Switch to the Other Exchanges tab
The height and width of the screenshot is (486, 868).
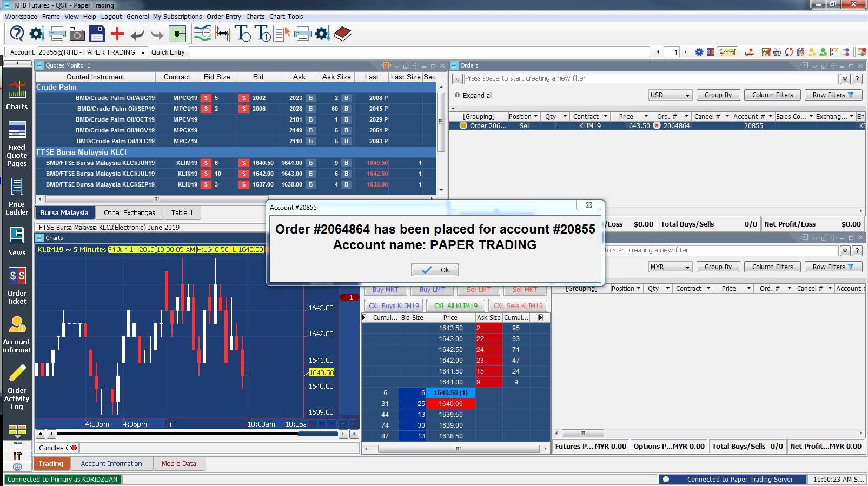pyautogui.click(x=129, y=212)
